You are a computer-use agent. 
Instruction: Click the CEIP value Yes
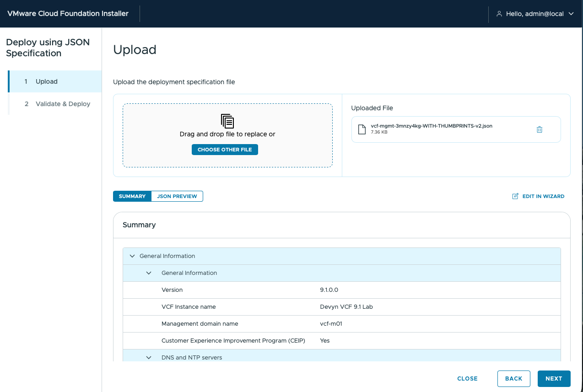[325, 341]
